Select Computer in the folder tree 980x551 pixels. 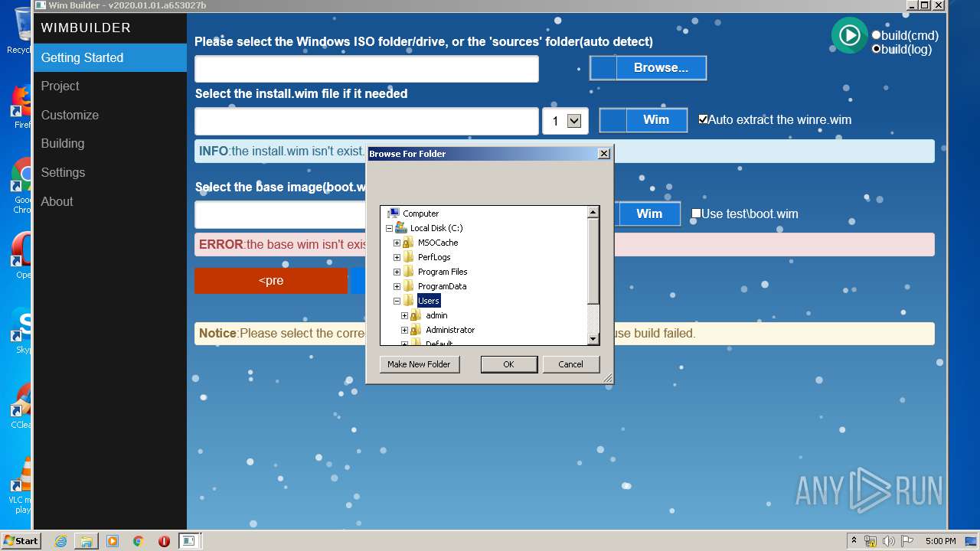click(x=420, y=214)
